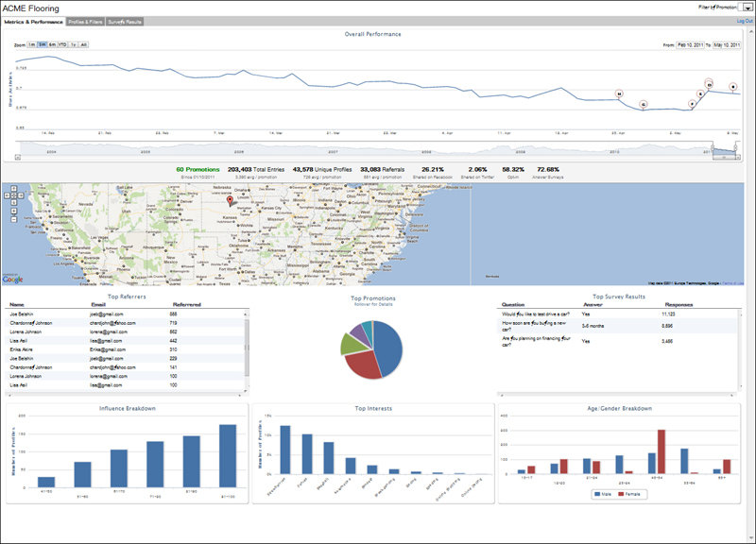Grab the left handle of the navigator range
This screenshot has width=756, height=544.
(713, 148)
